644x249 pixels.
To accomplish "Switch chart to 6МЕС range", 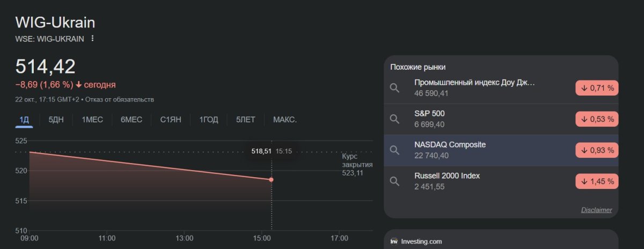I will [x=131, y=120].
